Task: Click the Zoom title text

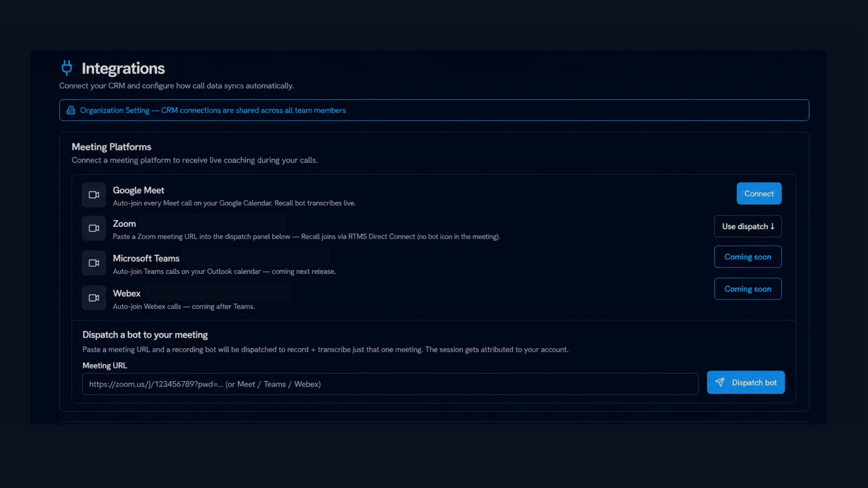Action: pyautogui.click(x=124, y=224)
